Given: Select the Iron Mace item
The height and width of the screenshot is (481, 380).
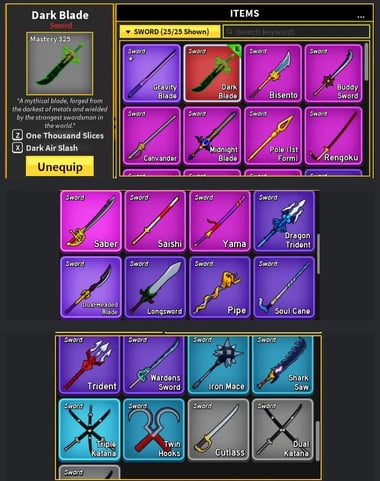Looking at the screenshot, I should 218,365.
